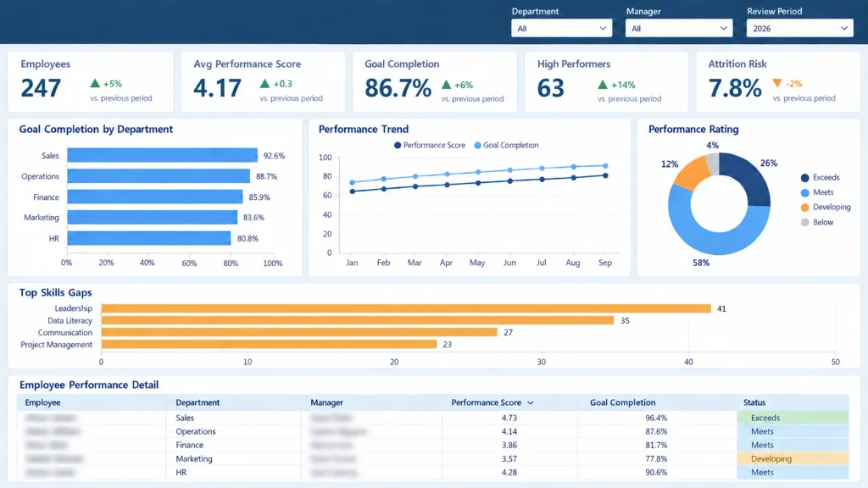Click the 3.57 performance score cell
868x488 pixels.
509,458
